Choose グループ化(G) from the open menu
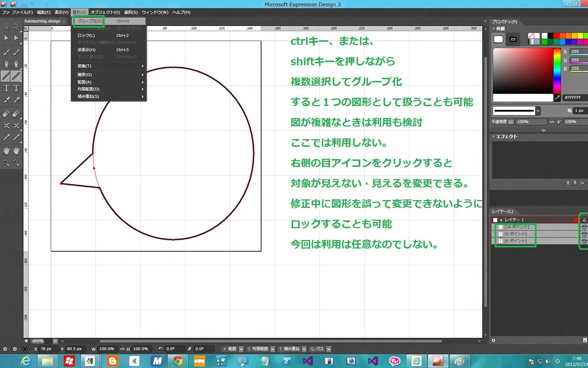The width and height of the screenshot is (588, 368). point(90,21)
